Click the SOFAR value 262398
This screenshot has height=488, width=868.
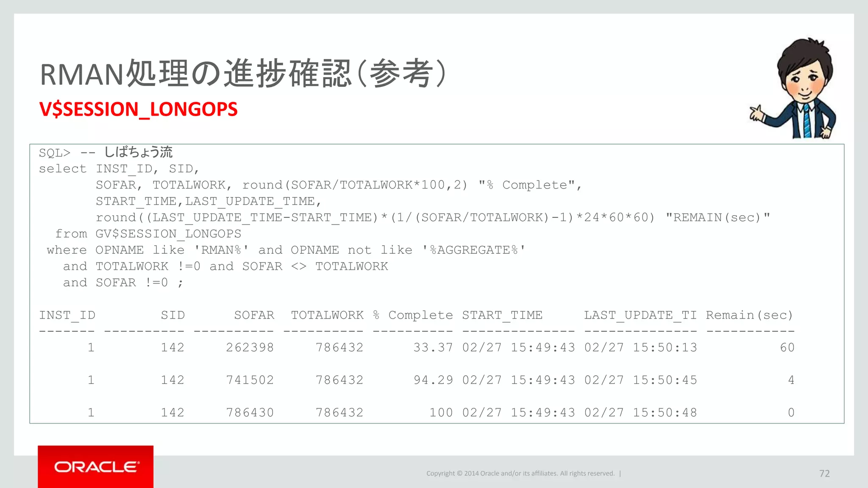(250, 348)
